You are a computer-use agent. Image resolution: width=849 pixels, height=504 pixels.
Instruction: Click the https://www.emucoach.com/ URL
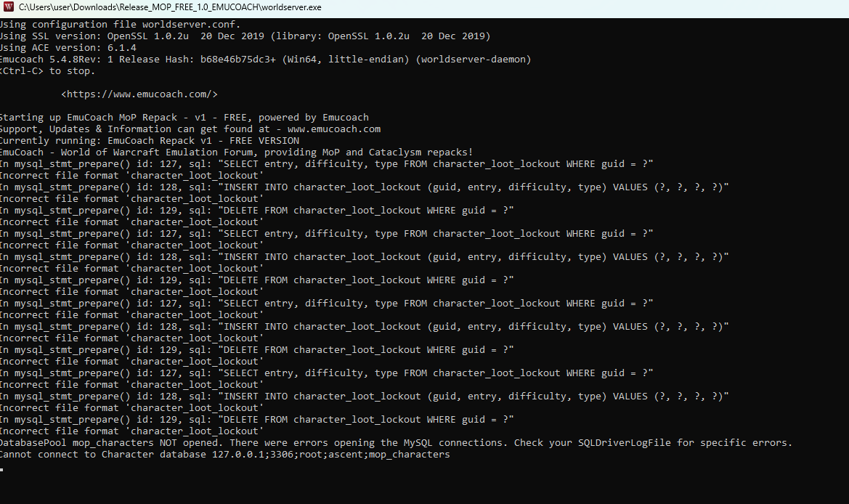coord(139,94)
